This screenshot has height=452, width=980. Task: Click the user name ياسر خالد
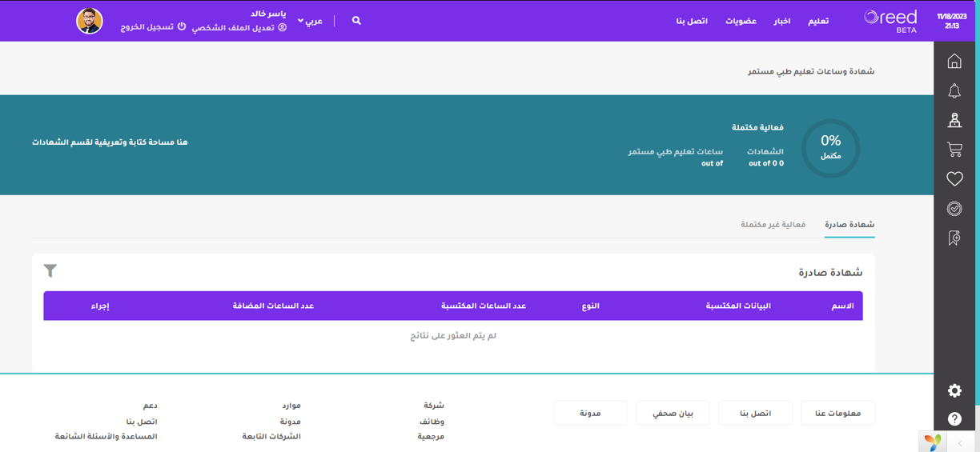click(268, 14)
